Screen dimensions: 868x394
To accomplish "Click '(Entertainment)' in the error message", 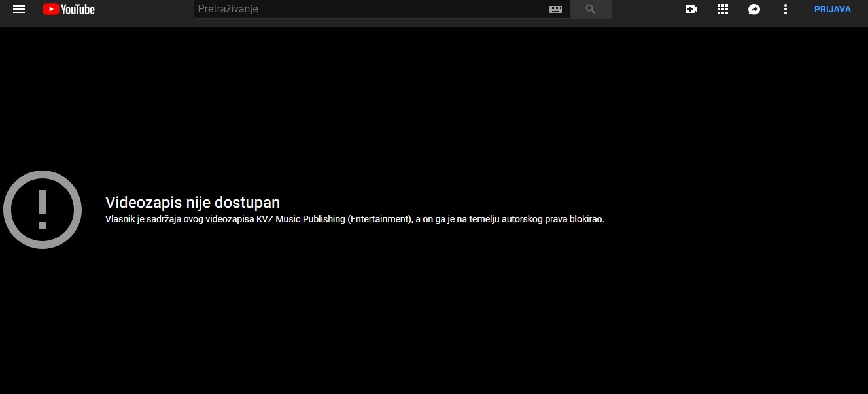I will point(379,220).
